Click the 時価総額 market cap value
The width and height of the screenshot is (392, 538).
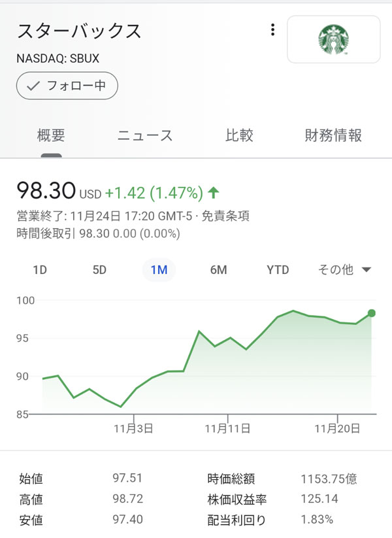329,479
